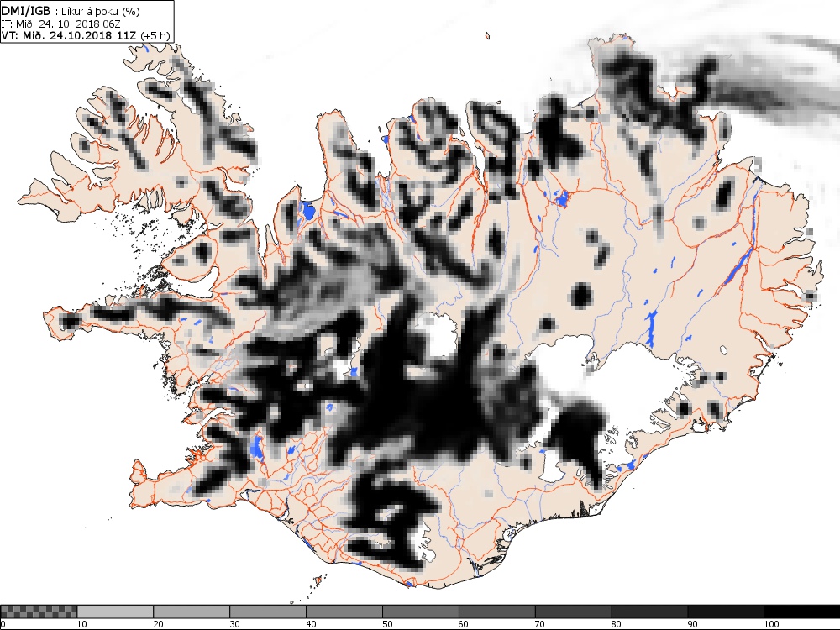Select the 90–100% near-black legend segment
Viewport: 840px width, 630px height.
[726, 612]
